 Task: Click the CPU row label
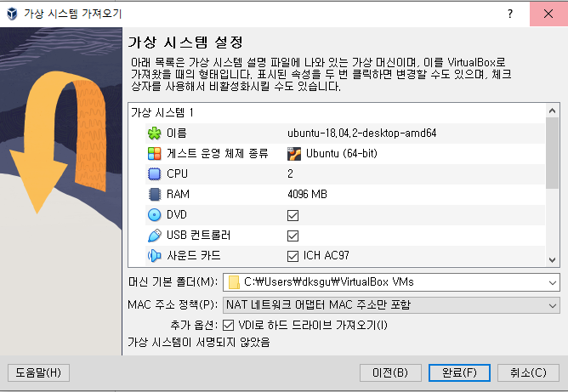coord(177,174)
